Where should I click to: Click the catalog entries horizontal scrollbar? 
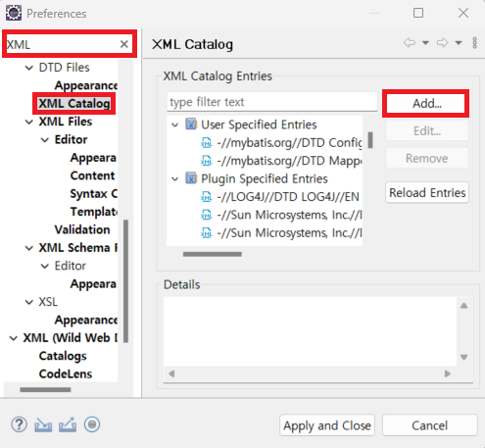(x=213, y=254)
